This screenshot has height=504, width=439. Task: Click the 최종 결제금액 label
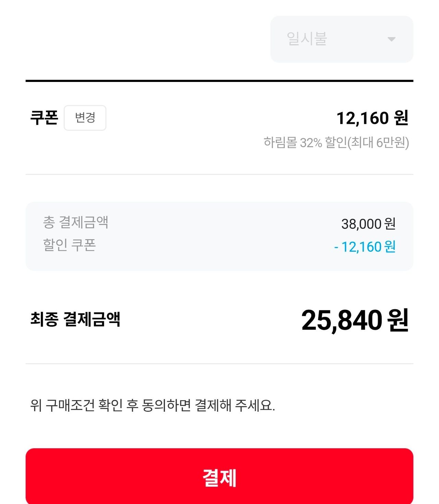coord(75,319)
